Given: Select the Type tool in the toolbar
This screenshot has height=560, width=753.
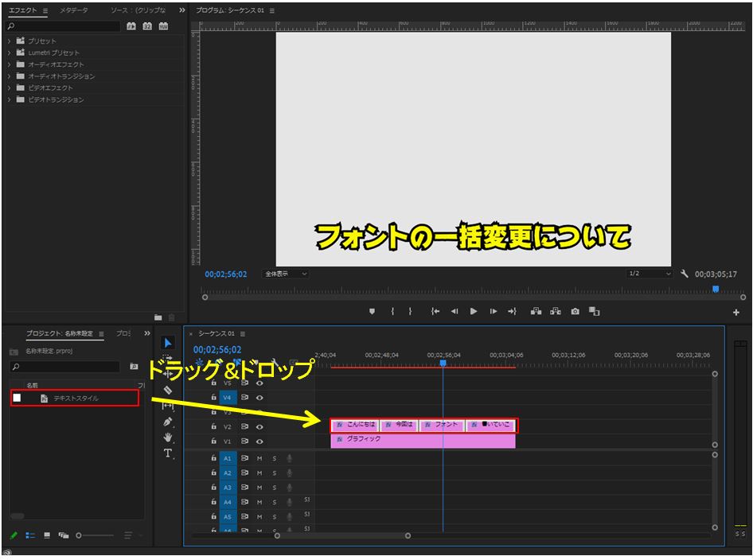Looking at the screenshot, I should (x=168, y=453).
